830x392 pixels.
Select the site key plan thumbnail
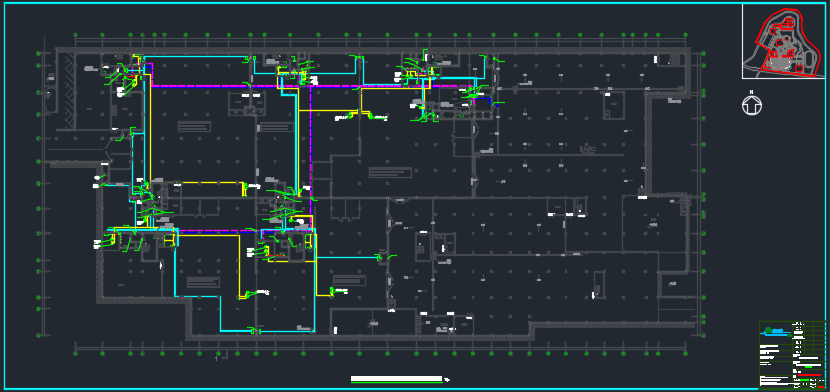click(783, 42)
